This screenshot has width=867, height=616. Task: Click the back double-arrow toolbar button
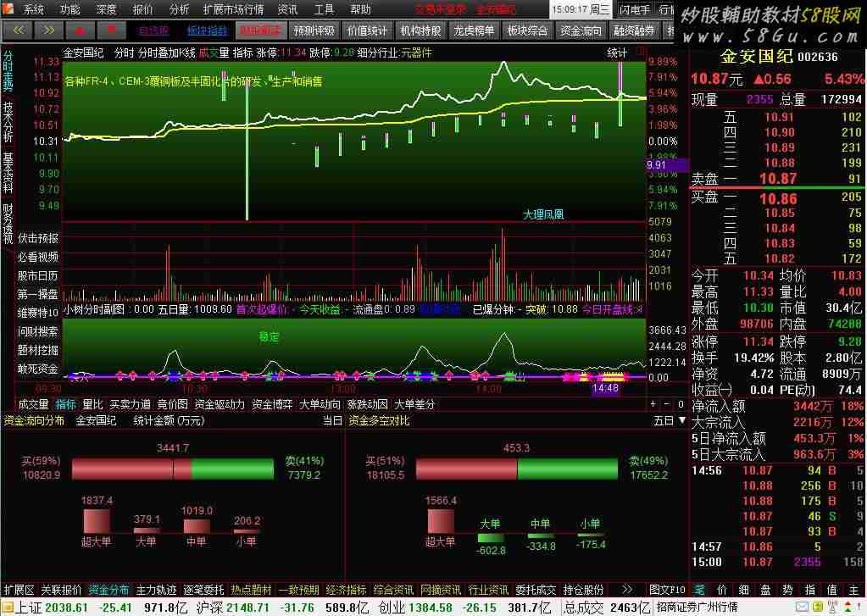(19, 31)
